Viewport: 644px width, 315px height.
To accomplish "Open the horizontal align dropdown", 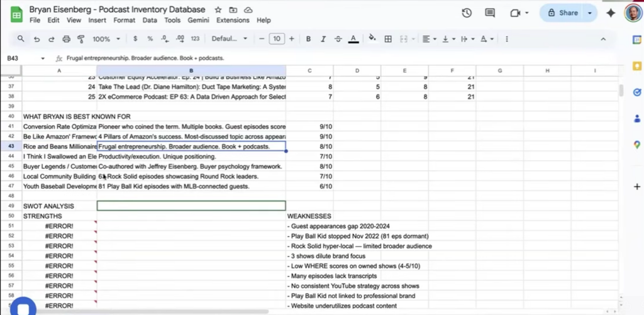I will 429,39.
